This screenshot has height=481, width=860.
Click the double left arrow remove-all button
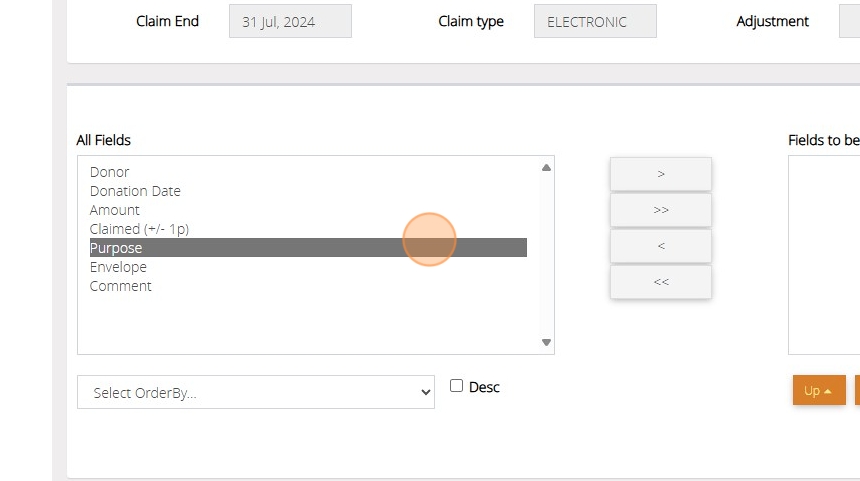(x=660, y=282)
